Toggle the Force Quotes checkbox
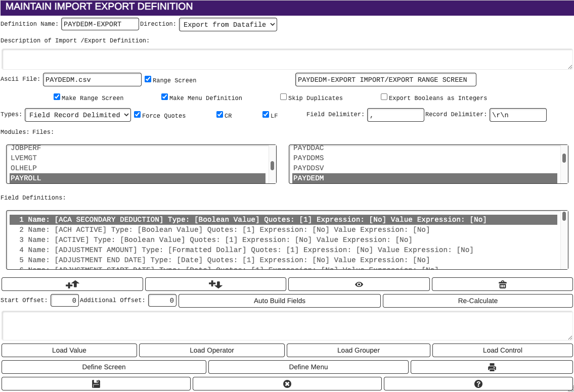574x392 pixels. [137, 114]
